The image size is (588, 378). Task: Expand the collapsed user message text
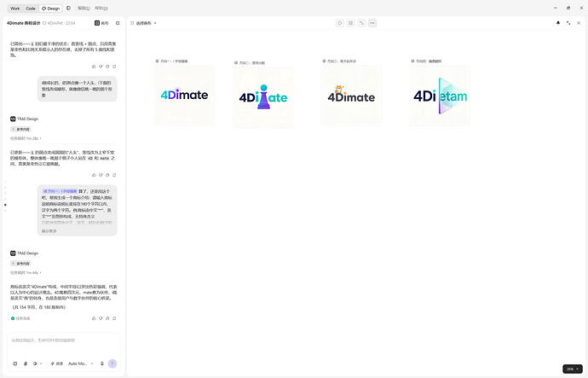click(x=49, y=231)
